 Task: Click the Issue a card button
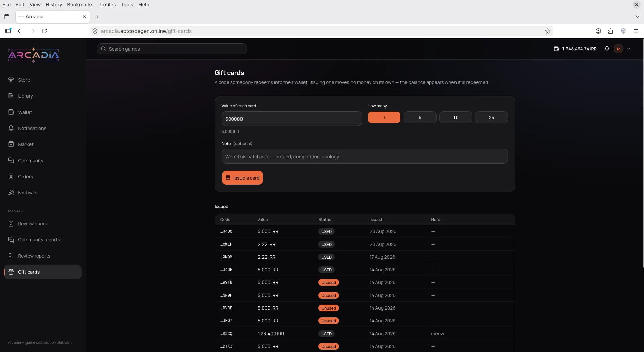point(242,178)
